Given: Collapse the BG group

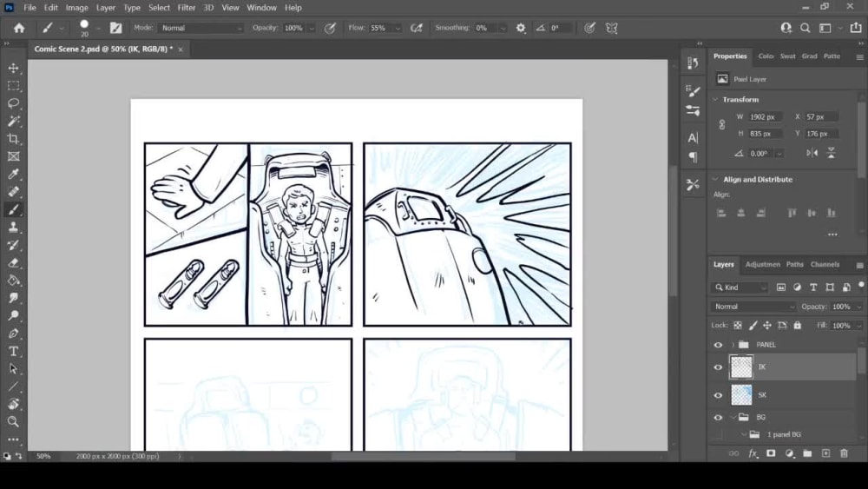Looking at the screenshot, I should coord(733,418).
